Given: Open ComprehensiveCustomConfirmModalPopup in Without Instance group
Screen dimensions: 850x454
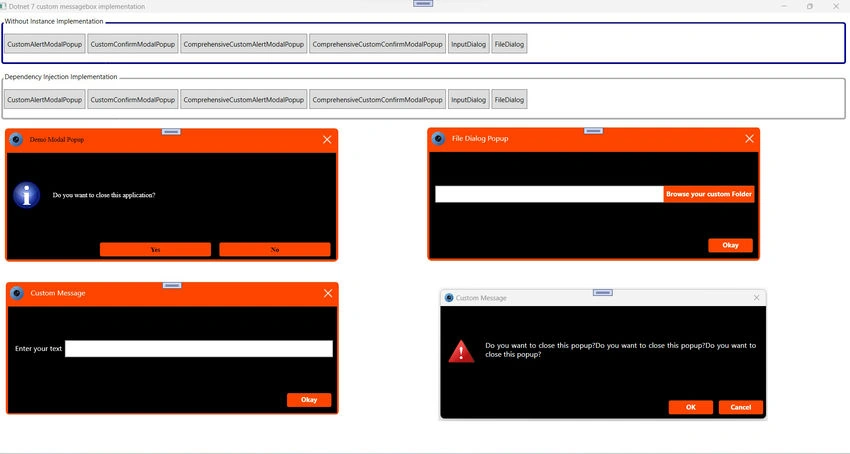Looking at the screenshot, I should click(x=377, y=44).
